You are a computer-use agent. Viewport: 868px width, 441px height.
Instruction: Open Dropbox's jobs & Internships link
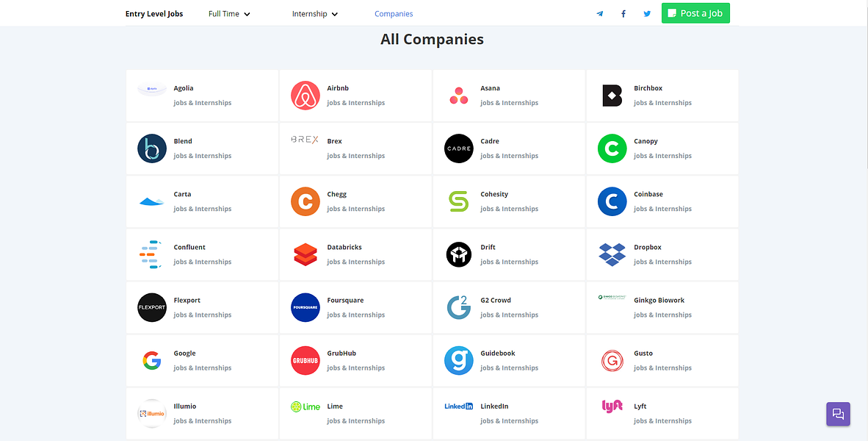click(x=662, y=262)
